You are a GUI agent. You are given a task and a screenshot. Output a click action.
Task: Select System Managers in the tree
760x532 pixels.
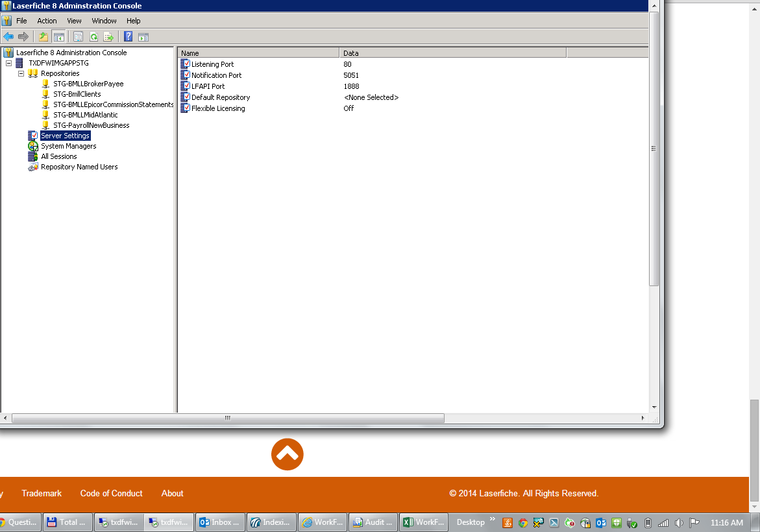(x=68, y=146)
